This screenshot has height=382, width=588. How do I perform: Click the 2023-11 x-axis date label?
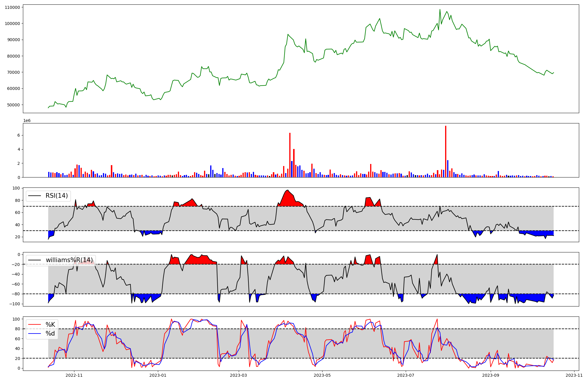pyautogui.click(x=574, y=375)
